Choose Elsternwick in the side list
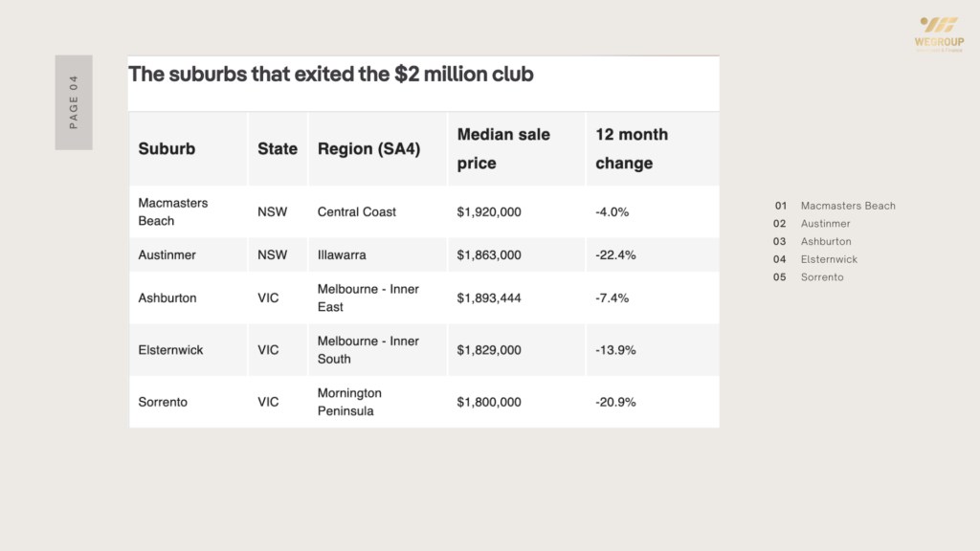 pyautogui.click(x=829, y=259)
